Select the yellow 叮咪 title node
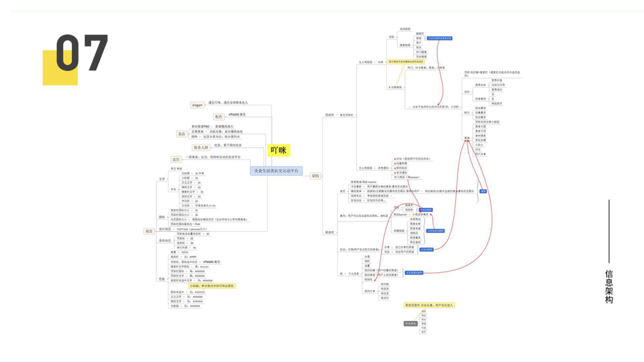This screenshot has width=644, height=362. click(279, 150)
